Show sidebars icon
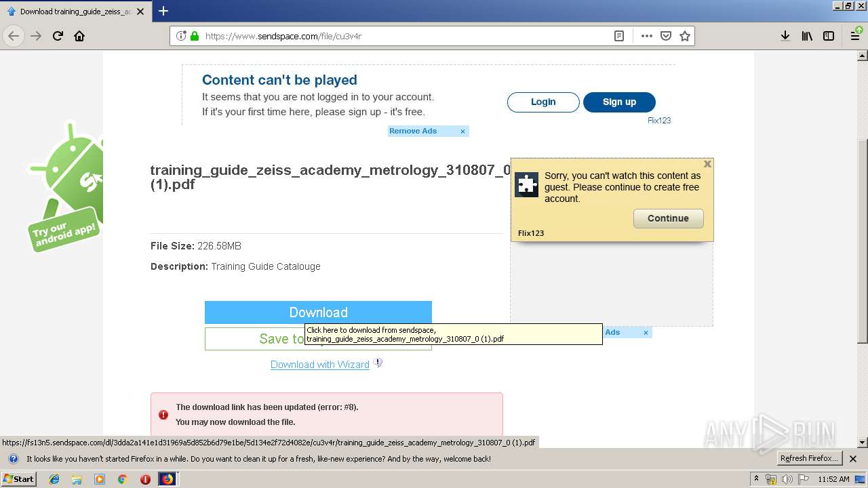Screen dimensions: 868x488 pos(829,36)
